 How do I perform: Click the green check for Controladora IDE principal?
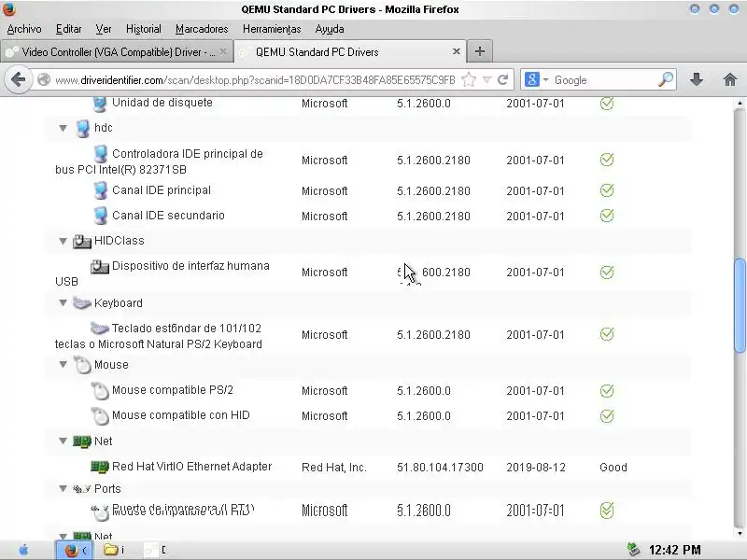click(606, 160)
